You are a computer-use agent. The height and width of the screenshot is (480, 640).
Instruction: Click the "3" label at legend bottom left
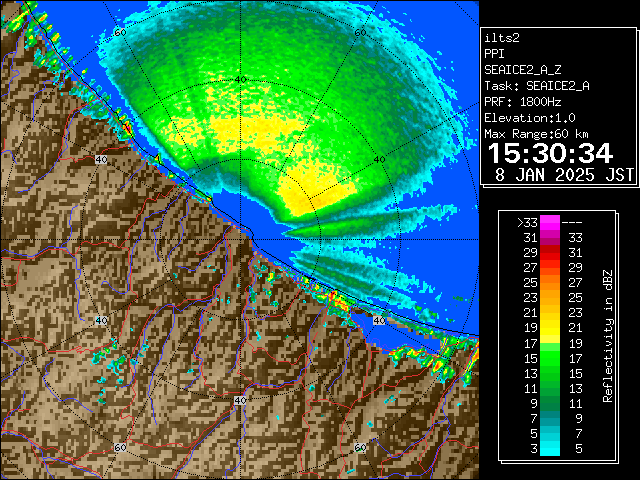pyautogui.click(x=534, y=449)
